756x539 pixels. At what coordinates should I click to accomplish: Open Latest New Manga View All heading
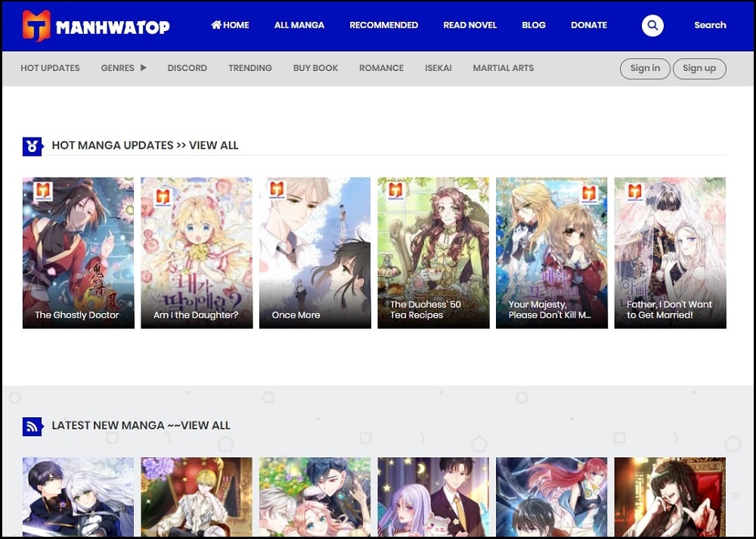(x=141, y=425)
